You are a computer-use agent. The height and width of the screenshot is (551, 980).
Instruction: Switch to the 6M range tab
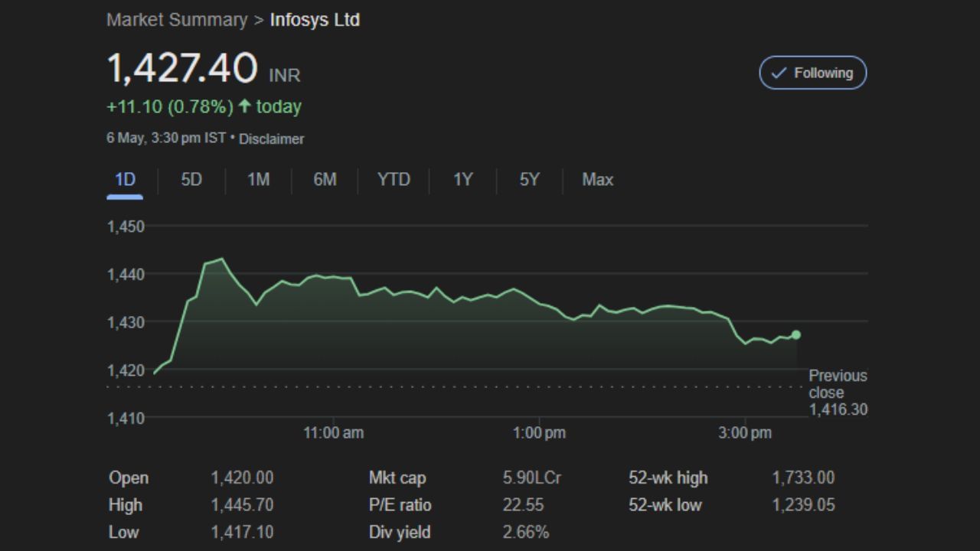pyautogui.click(x=325, y=180)
